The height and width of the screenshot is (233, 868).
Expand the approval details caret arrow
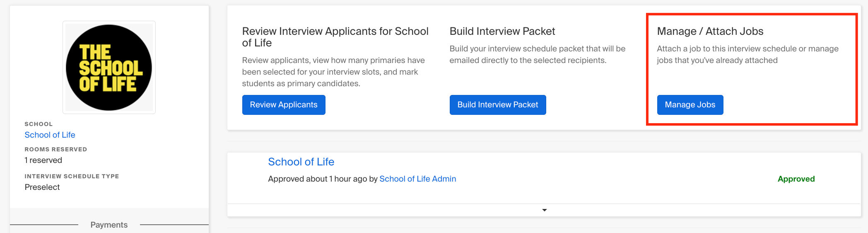(544, 210)
